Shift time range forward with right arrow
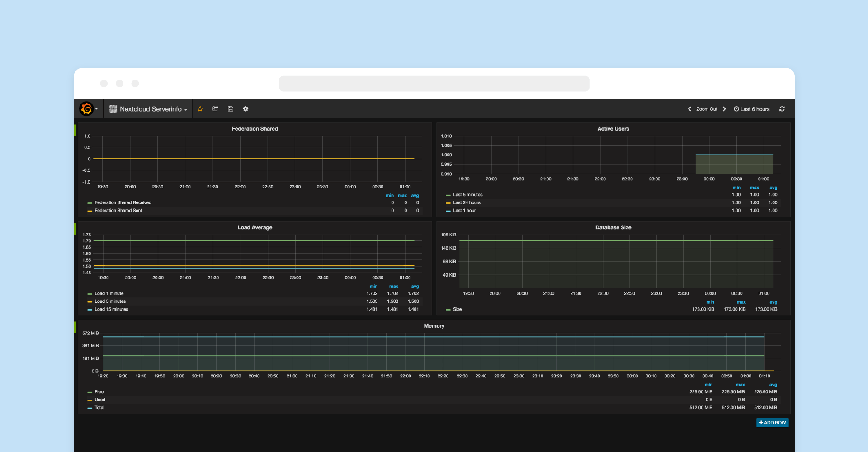Screen dimensions: 868x452 click(724, 109)
